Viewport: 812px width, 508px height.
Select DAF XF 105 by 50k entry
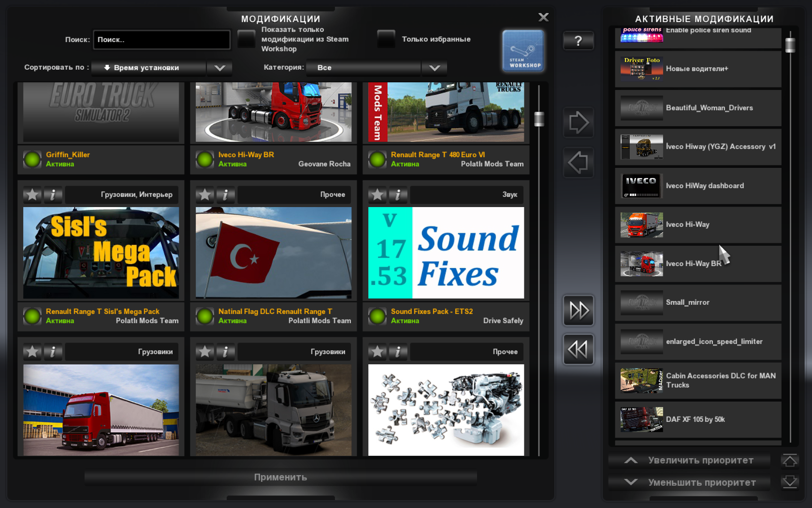(697, 419)
